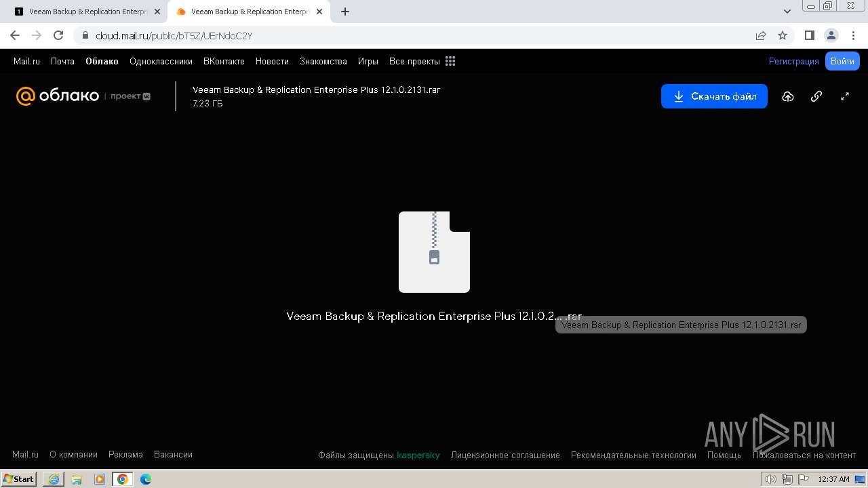Open Реклама footer link
This screenshot has width=868, height=488.
[125, 455]
